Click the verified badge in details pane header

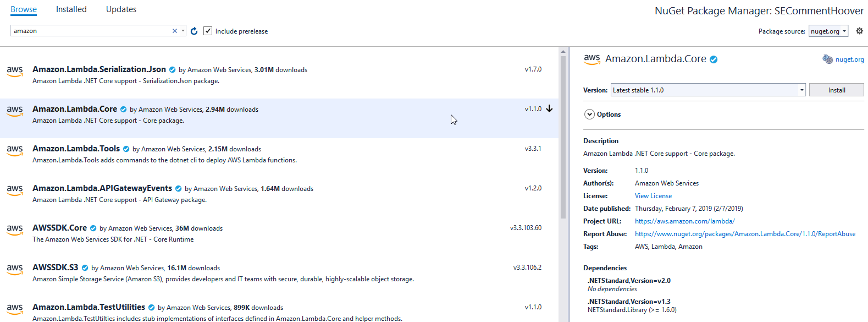click(x=714, y=59)
